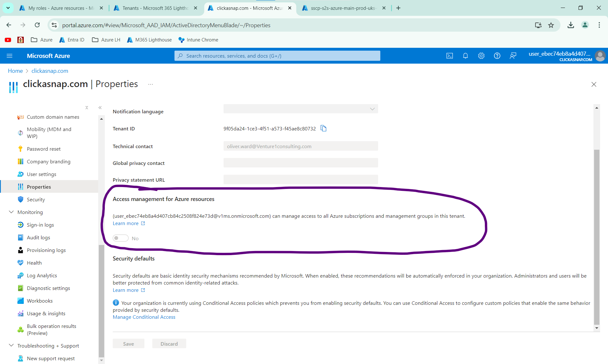Click the Technical contact input field

[x=301, y=146]
